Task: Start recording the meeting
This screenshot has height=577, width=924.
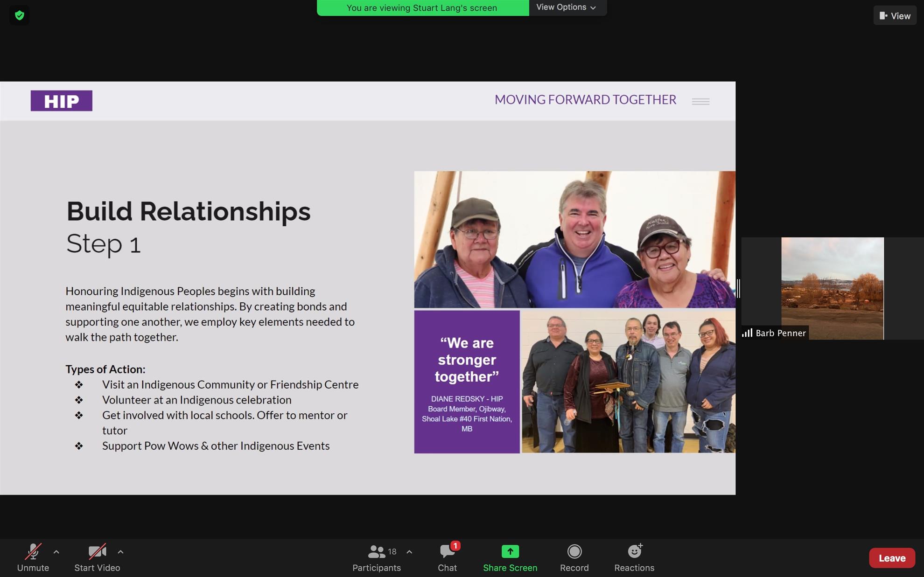Action: coord(574,557)
